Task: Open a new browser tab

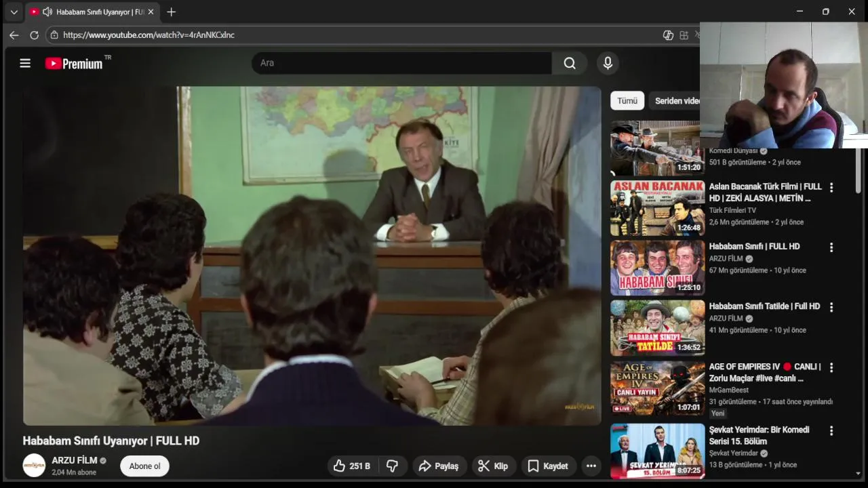Action: pos(171,12)
